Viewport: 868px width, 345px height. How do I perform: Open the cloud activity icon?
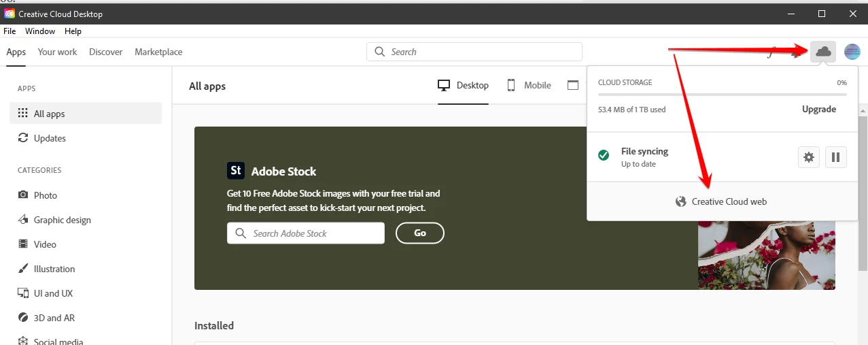pos(822,52)
